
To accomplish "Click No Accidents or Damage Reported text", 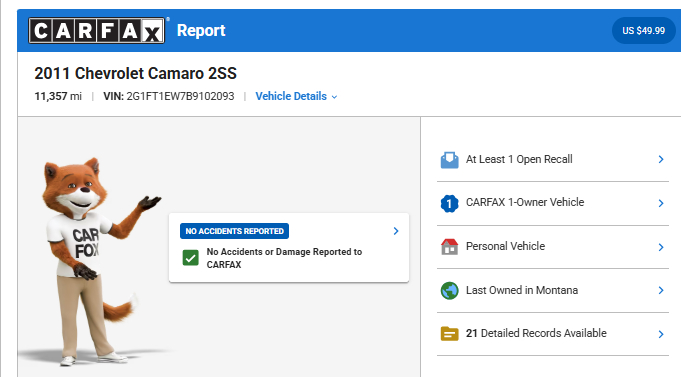I will [284, 258].
